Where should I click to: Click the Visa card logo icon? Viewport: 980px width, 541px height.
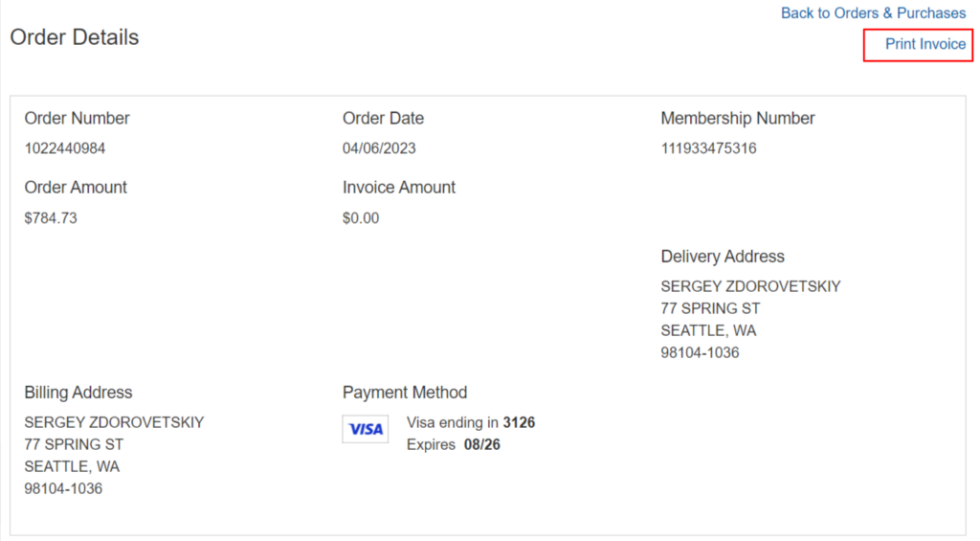pyautogui.click(x=366, y=429)
